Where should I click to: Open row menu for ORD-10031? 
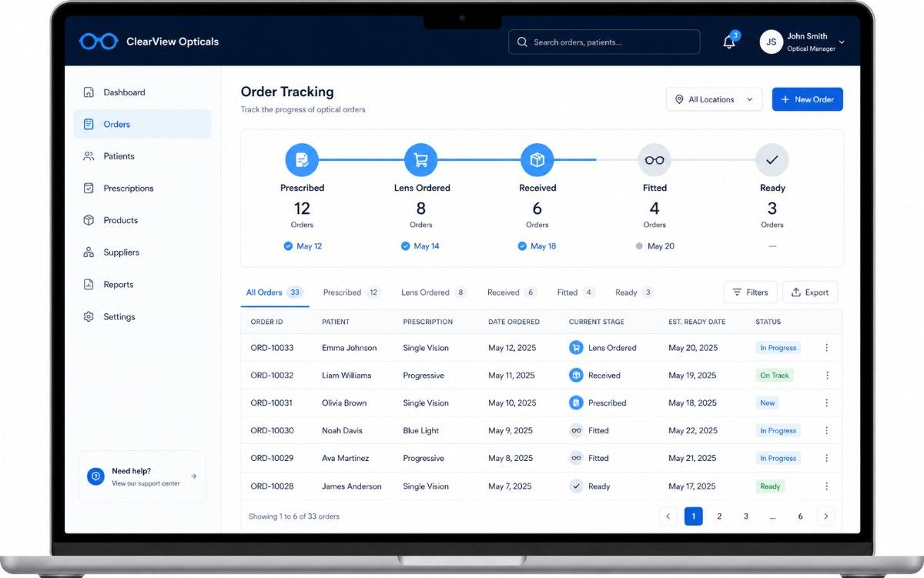click(x=827, y=403)
